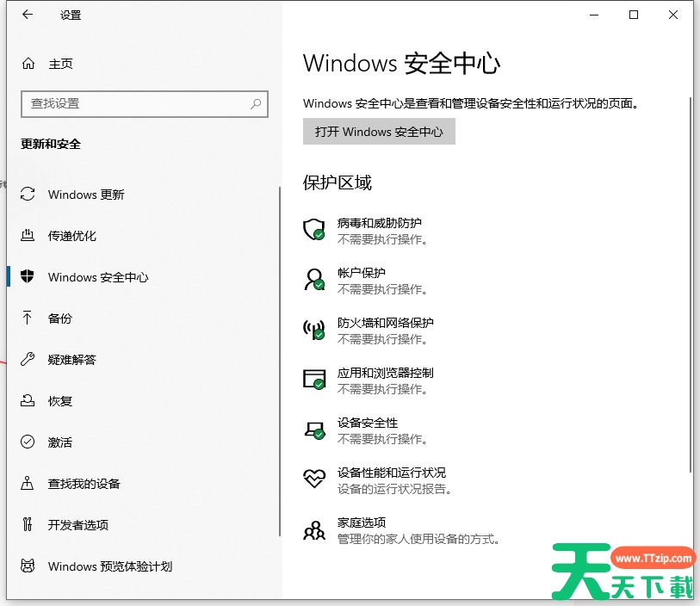Select 传递优化 in the sidebar
The width and height of the screenshot is (700, 606).
coord(72,236)
